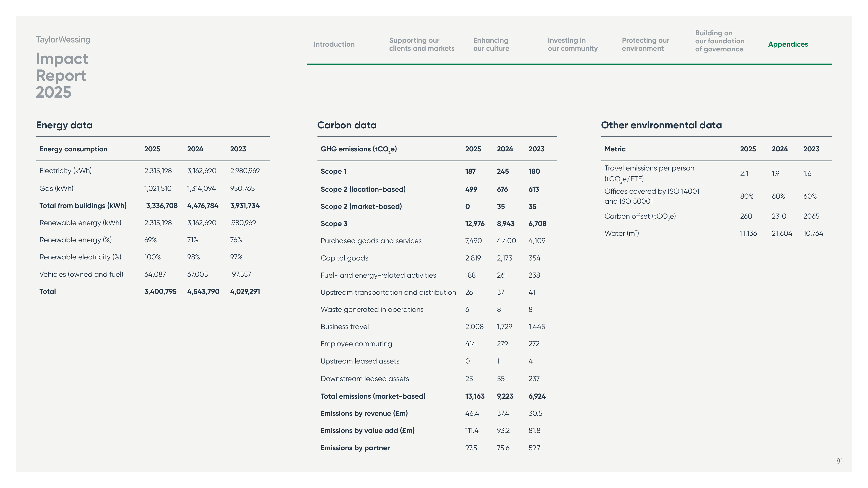This screenshot has width=868, height=488.
Task: Click Purchased goods and services label
Action: [x=371, y=241]
